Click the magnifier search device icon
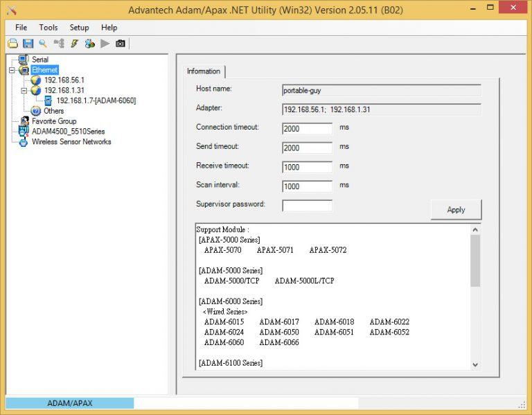This screenshot has width=532, height=415. tap(43, 44)
